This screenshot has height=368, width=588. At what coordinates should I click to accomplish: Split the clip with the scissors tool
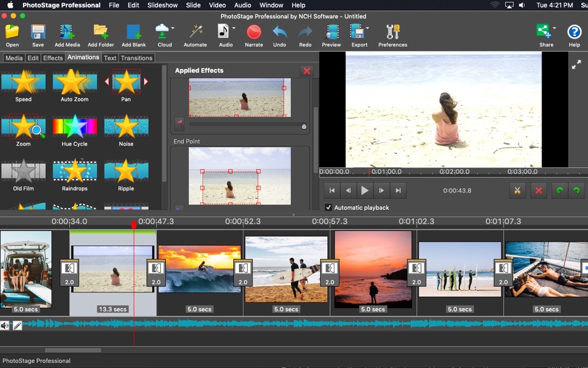pyautogui.click(x=517, y=190)
